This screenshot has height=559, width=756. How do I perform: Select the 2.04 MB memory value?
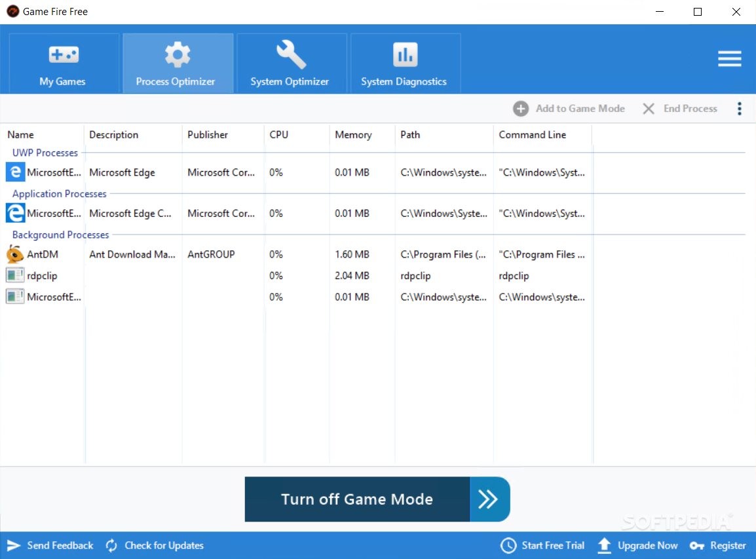352,276
